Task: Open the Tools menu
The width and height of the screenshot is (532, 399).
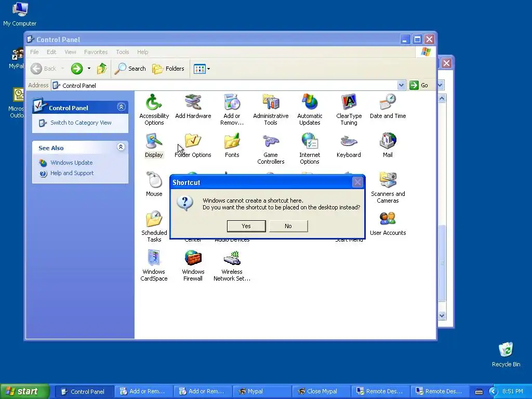Action: 123,52
